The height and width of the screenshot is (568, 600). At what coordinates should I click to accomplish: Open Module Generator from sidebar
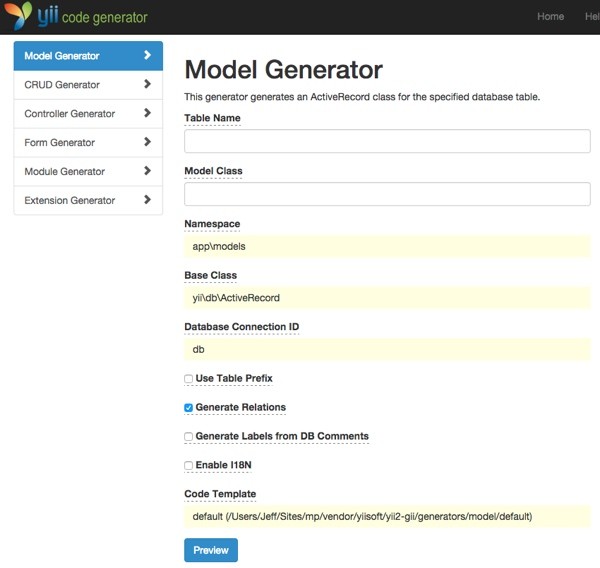tap(88, 171)
